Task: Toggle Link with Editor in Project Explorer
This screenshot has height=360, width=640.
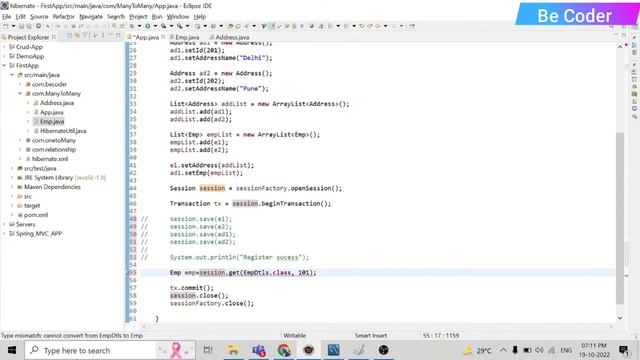Action: click(78, 36)
